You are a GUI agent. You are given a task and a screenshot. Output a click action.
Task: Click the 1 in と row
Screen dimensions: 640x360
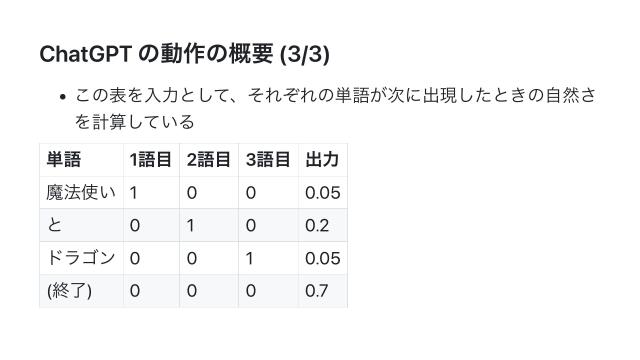209,225
